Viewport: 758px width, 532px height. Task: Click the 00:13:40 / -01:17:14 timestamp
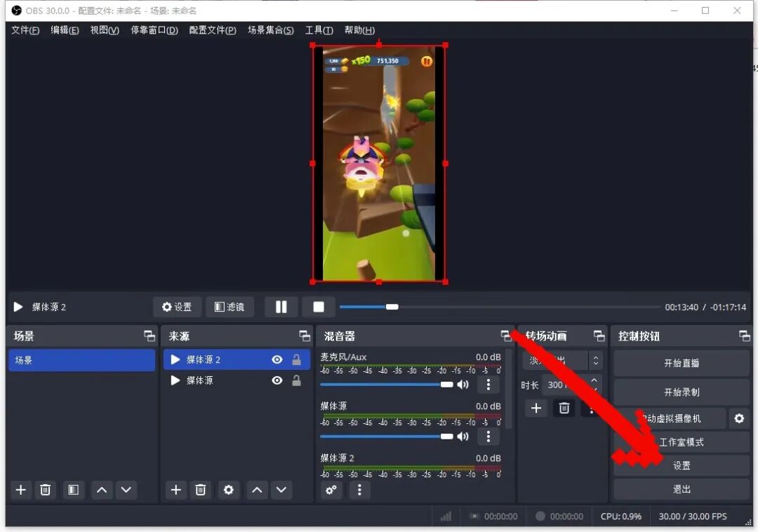pyautogui.click(x=705, y=307)
